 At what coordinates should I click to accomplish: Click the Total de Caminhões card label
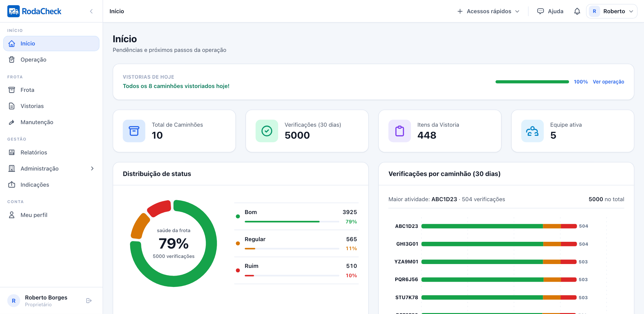(x=177, y=125)
